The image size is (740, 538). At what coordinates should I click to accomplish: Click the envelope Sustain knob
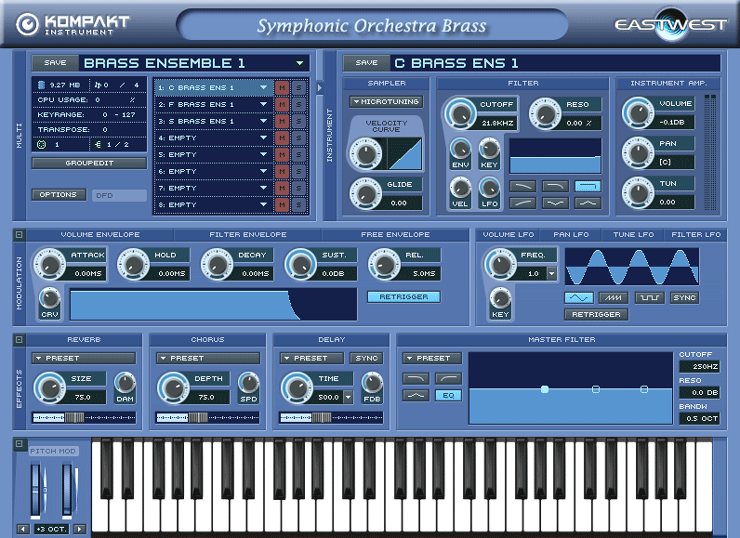coord(301,264)
